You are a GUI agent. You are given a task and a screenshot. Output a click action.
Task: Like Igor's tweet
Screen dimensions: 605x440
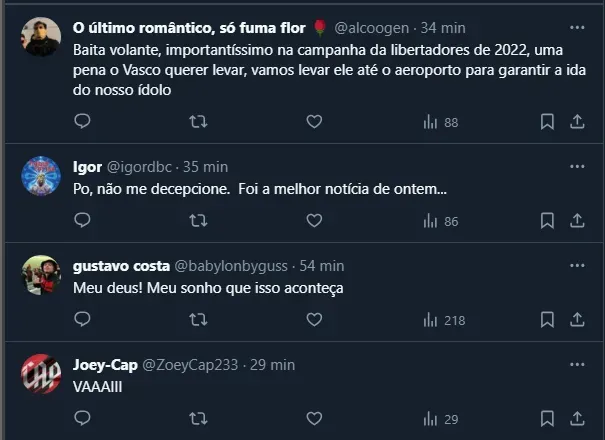314,221
